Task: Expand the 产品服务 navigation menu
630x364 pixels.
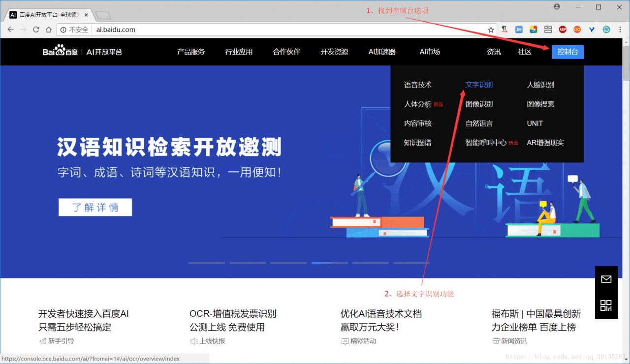Action: click(x=191, y=52)
